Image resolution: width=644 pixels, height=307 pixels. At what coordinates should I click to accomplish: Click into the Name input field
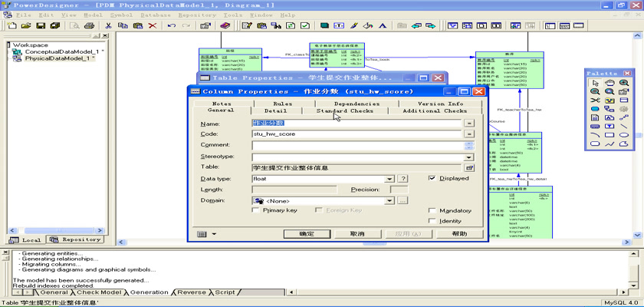pos(356,124)
